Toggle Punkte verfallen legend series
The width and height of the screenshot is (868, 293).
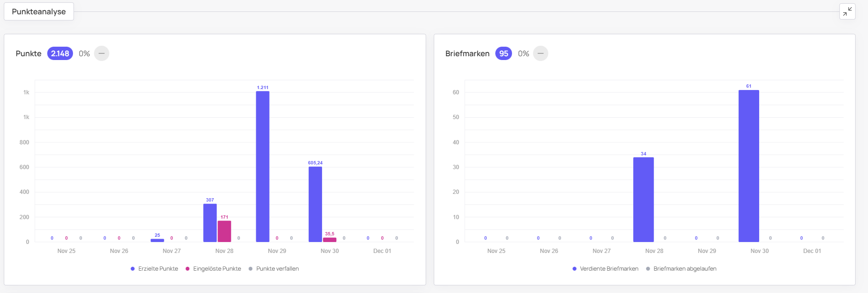point(277,269)
